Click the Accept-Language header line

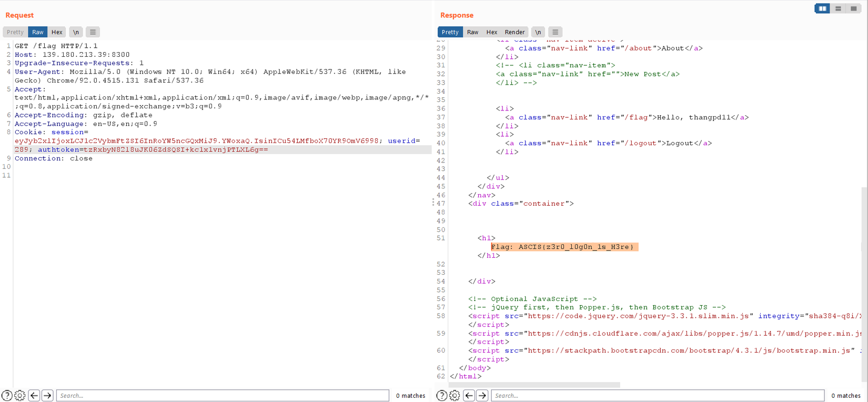click(86, 124)
